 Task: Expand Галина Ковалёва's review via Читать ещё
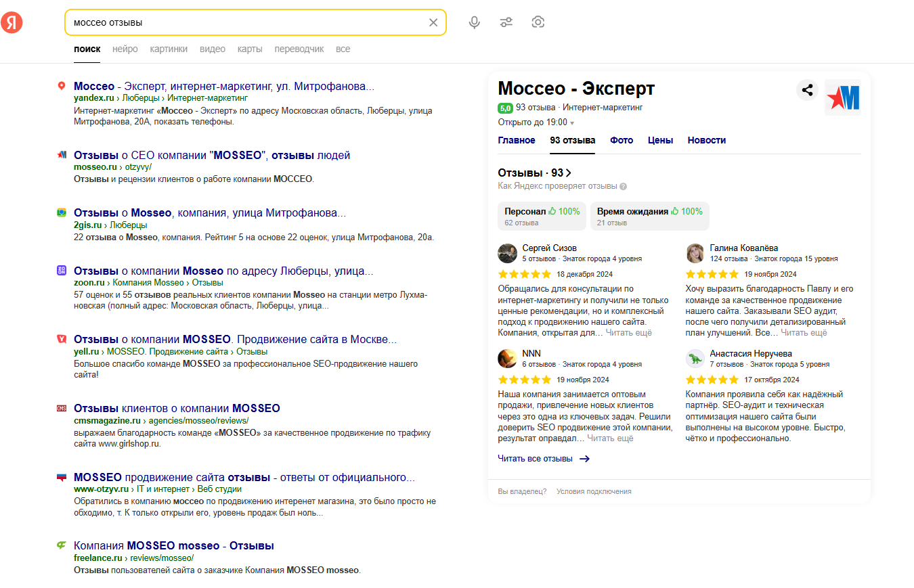pos(804,333)
